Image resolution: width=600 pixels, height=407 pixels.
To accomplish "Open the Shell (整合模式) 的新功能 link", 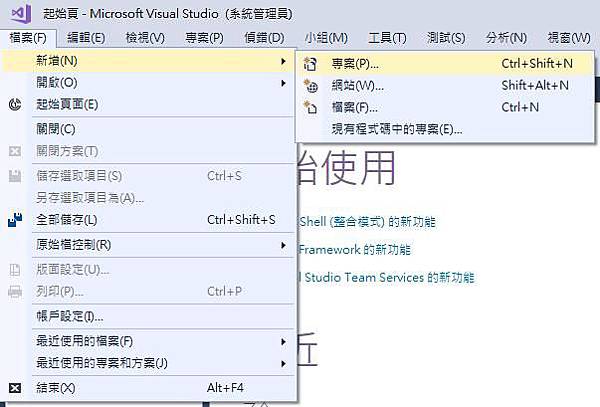I will pyautogui.click(x=367, y=222).
